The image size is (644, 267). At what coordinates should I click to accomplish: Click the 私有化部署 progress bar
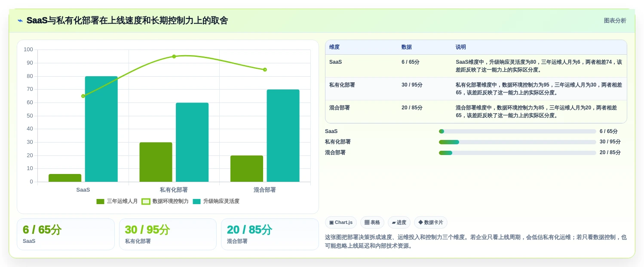click(517, 142)
